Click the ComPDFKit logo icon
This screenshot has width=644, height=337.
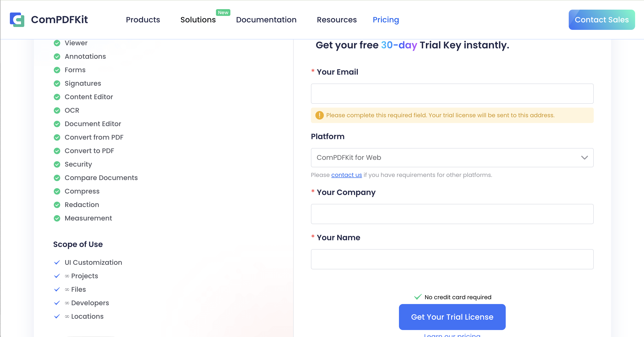(17, 19)
